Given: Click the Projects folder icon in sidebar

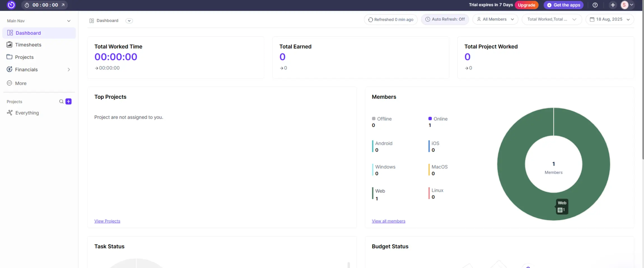Looking at the screenshot, I should [x=10, y=57].
